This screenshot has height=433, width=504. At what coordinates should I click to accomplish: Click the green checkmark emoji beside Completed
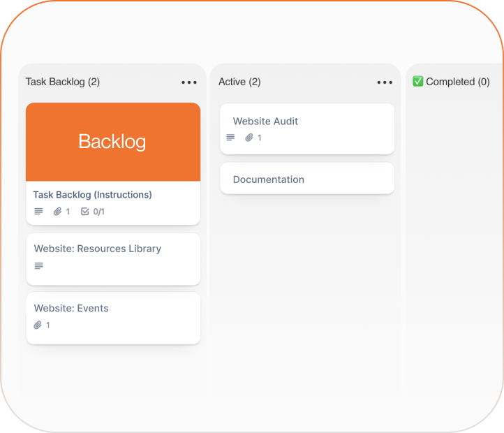pyautogui.click(x=418, y=82)
